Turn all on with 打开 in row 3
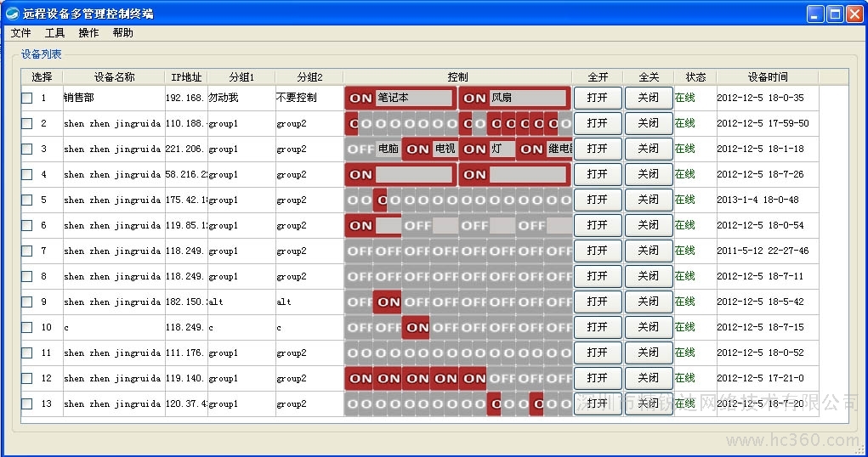The width and height of the screenshot is (868, 457). [598, 149]
